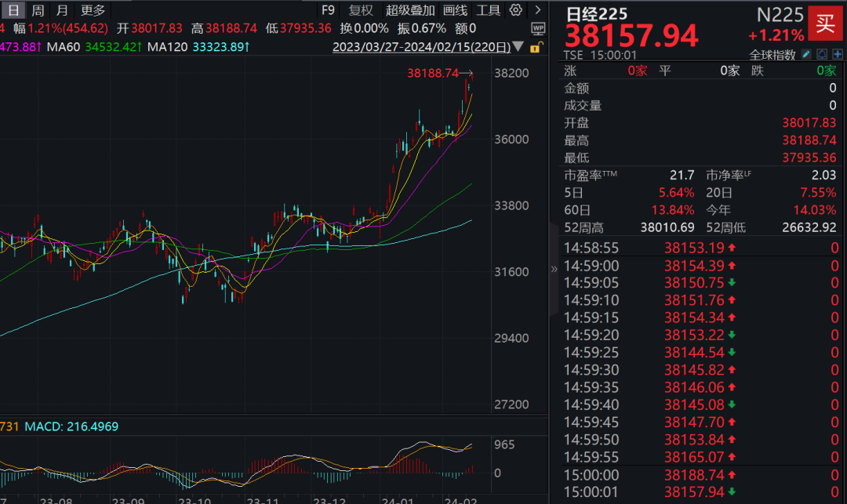Image resolution: width=847 pixels, height=504 pixels.
Task: Click the 最低 value 37935.36 in panel
Action: [809, 158]
